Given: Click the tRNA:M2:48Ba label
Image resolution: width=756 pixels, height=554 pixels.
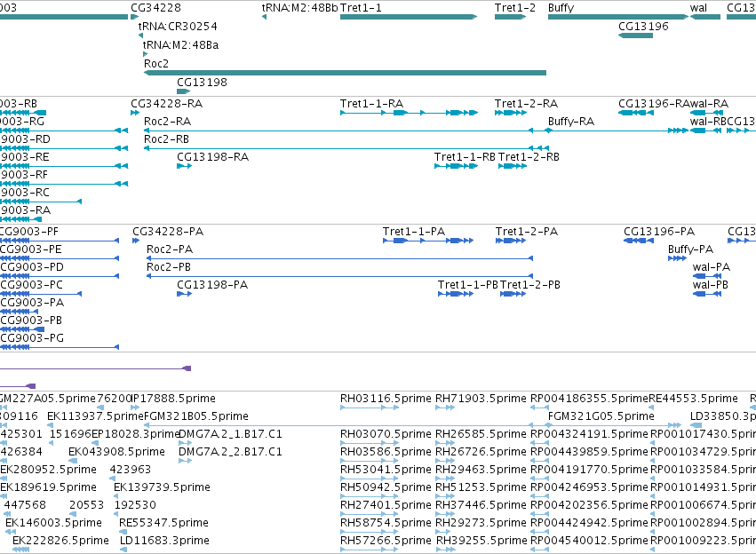Looking at the screenshot, I should pyautogui.click(x=180, y=45).
